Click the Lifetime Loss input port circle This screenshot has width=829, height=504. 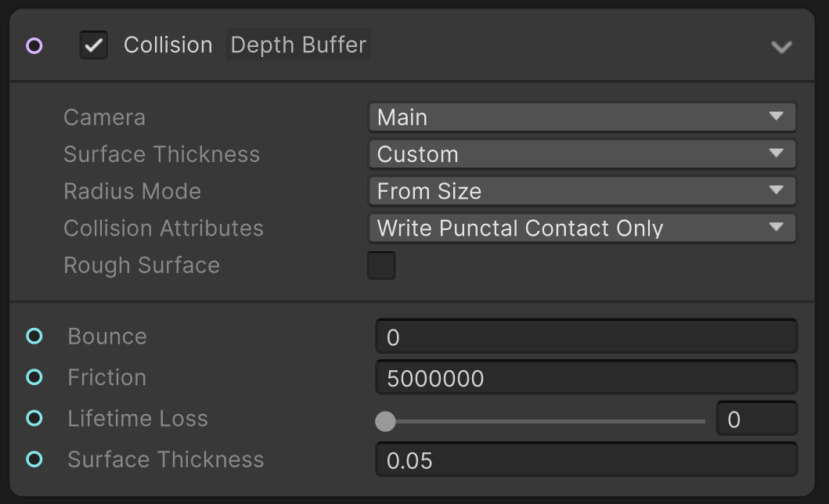coord(34,418)
